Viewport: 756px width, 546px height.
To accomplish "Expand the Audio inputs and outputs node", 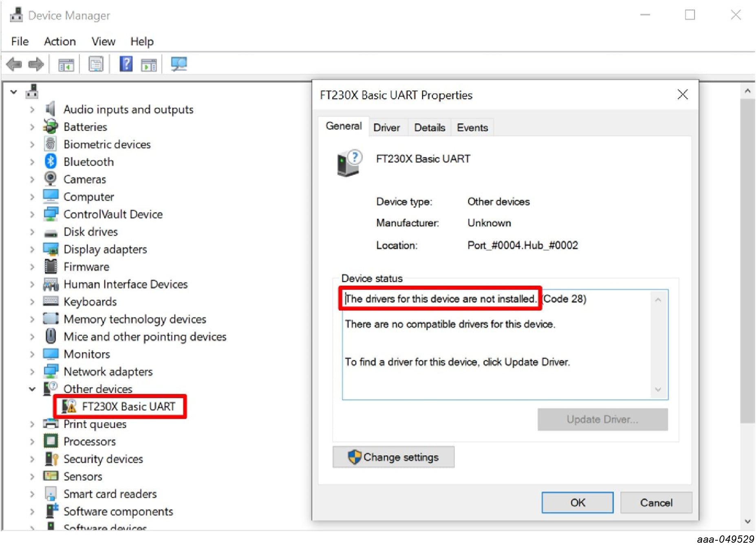I will click(x=32, y=110).
